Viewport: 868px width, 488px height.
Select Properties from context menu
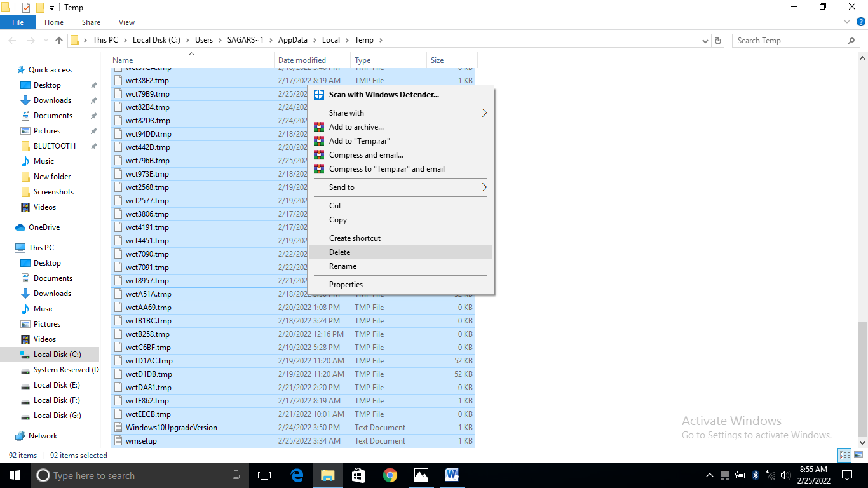[346, 285]
